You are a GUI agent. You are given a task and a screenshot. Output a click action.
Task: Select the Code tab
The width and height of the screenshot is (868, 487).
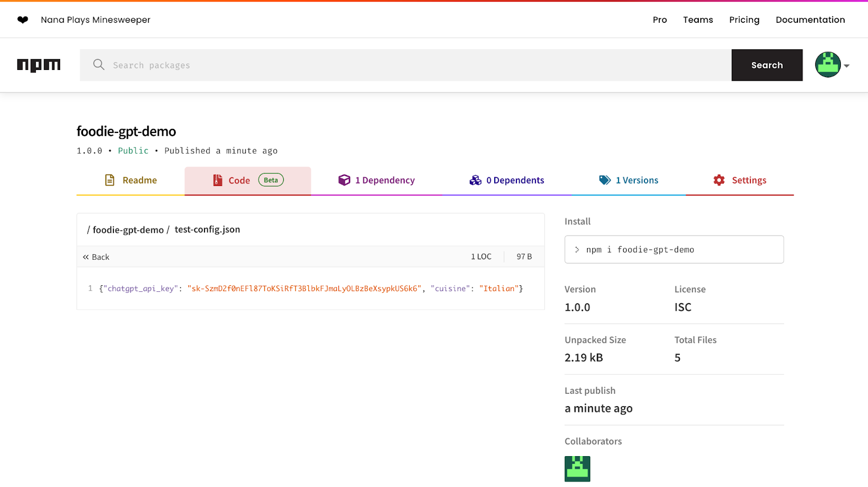click(x=248, y=181)
